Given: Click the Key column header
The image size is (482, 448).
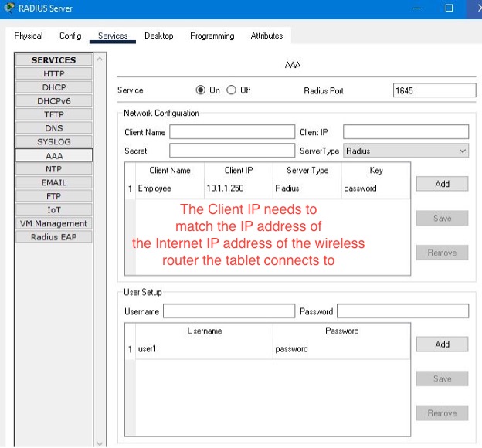Looking at the screenshot, I should [376, 171].
